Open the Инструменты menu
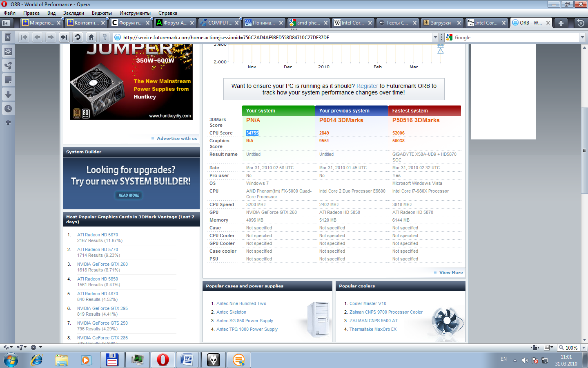588x368 pixels. pyautogui.click(x=135, y=13)
